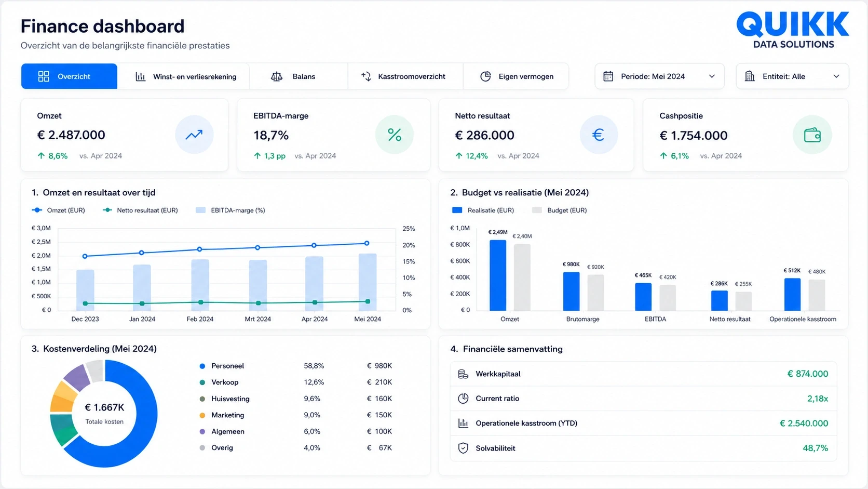
Task: Click the purple Algemeen color dot
Action: click(x=202, y=432)
